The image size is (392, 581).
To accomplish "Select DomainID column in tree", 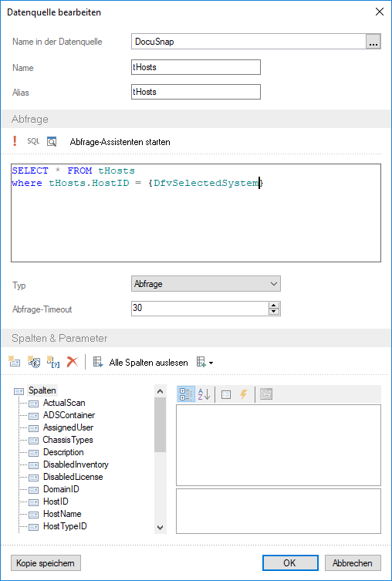I will 61,489.
